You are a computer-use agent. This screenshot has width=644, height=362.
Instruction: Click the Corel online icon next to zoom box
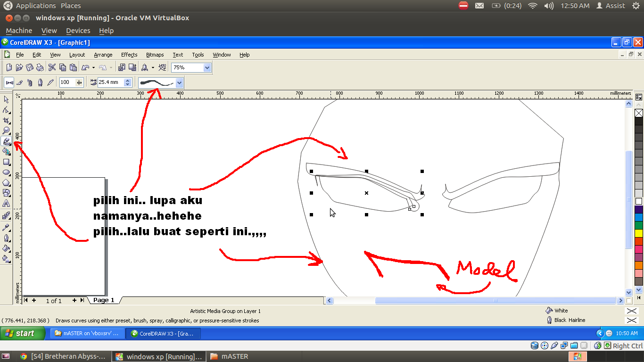tap(163, 67)
